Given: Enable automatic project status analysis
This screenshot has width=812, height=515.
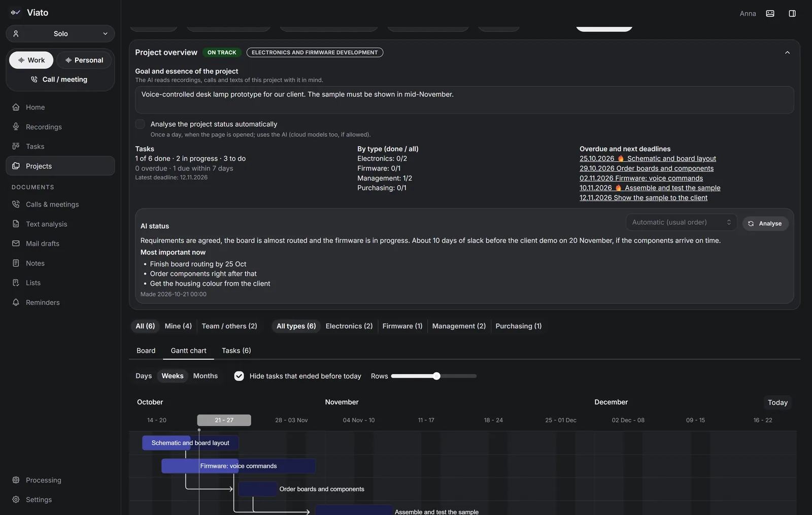Looking at the screenshot, I should pos(140,124).
